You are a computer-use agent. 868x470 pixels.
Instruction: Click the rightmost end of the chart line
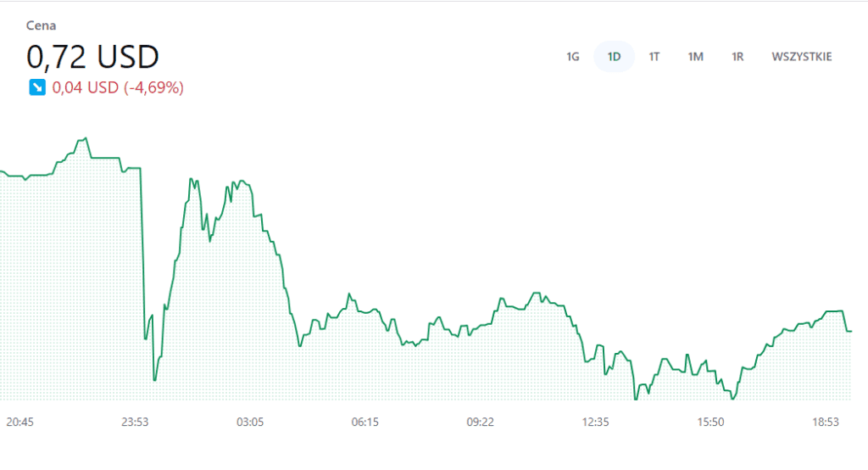[849, 331]
